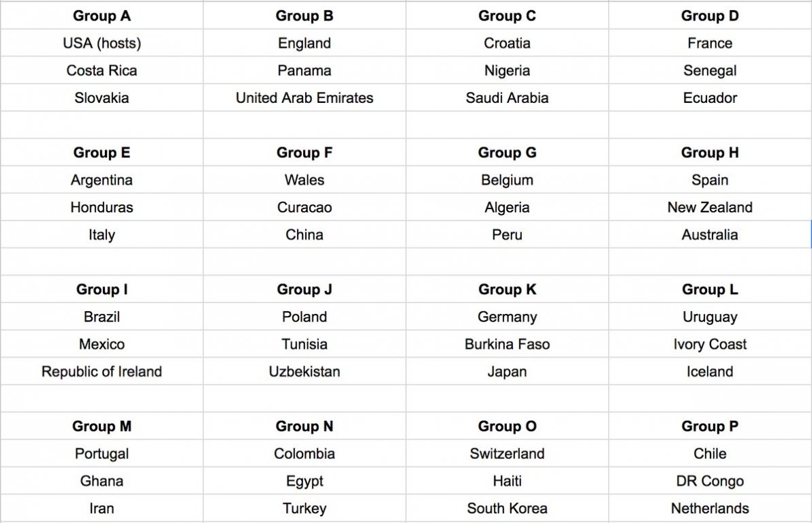This screenshot has height=523, width=812.
Task: Select the Italy cell in Group E
Action: [x=101, y=234]
